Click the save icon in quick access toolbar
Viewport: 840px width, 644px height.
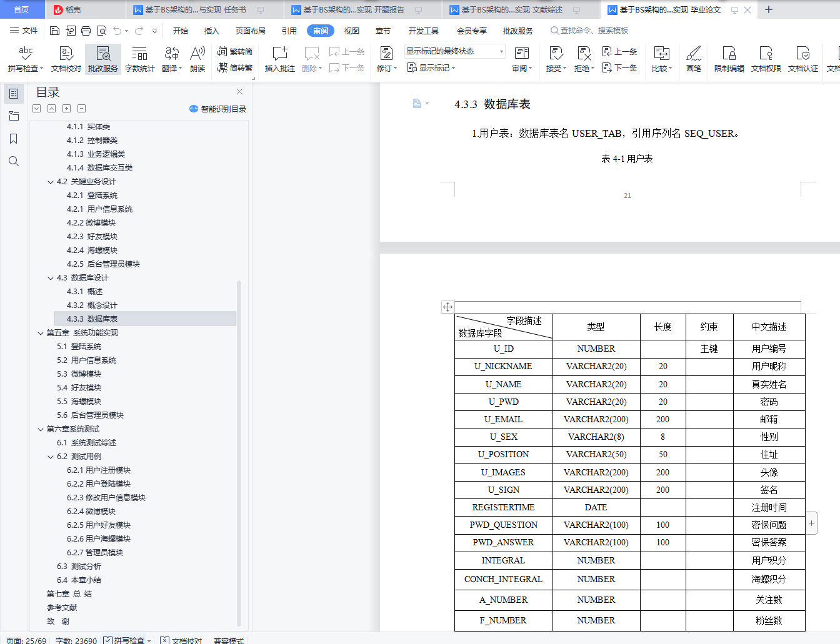point(54,31)
